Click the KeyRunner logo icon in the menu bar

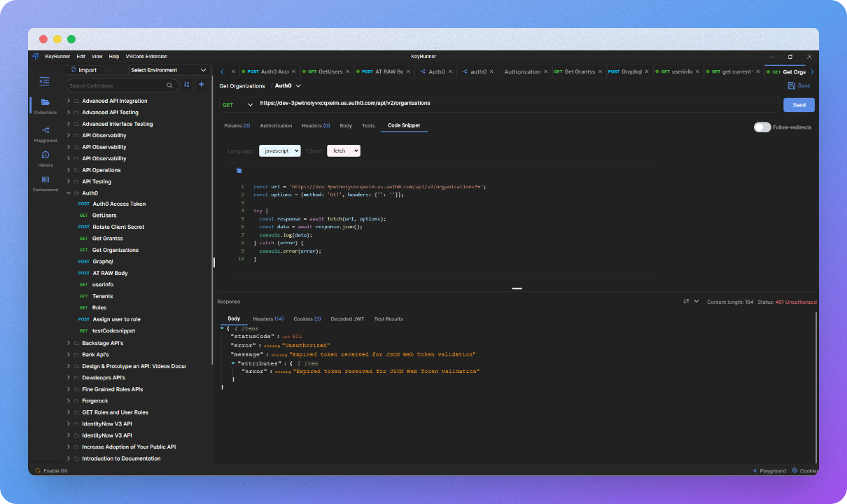(35, 56)
